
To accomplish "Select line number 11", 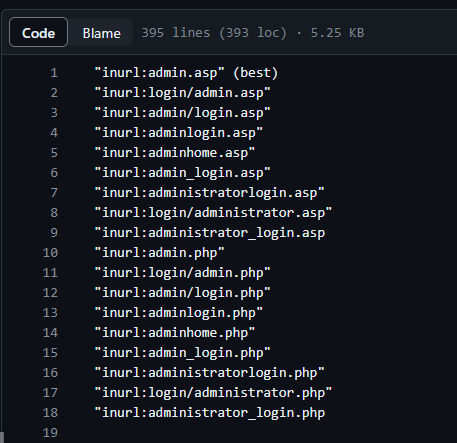I will [50, 273].
